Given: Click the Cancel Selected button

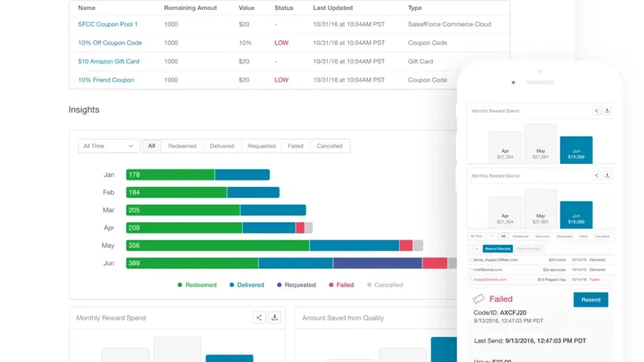Looking at the screenshot, I should pyautogui.click(x=528, y=249).
